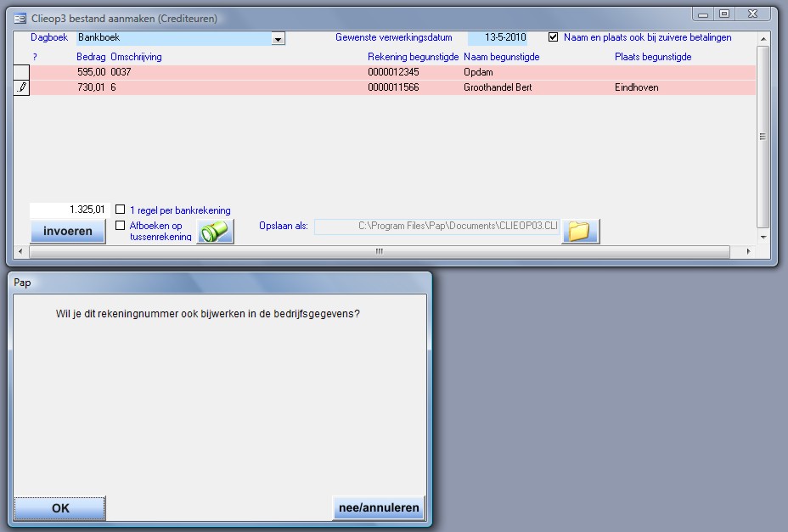Select the row marker for 595,00

[21, 72]
